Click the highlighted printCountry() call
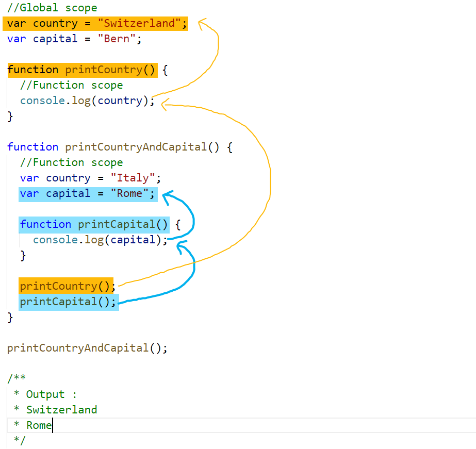The width and height of the screenshot is (476, 449). coord(66,286)
